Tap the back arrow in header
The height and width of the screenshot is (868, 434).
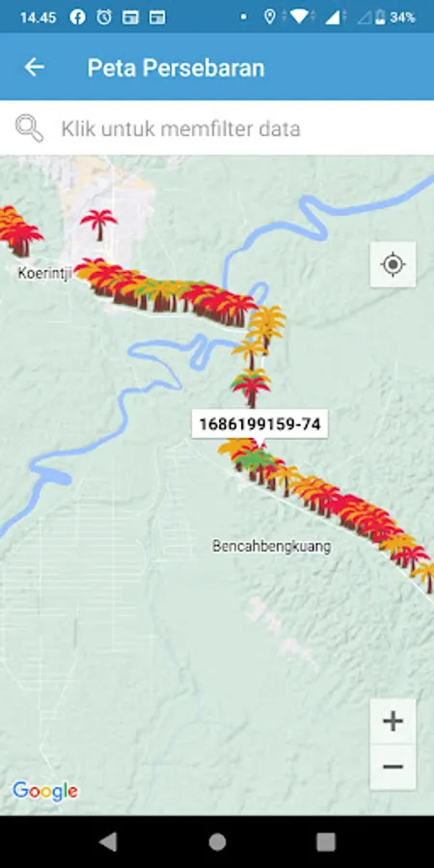click(35, 68)
